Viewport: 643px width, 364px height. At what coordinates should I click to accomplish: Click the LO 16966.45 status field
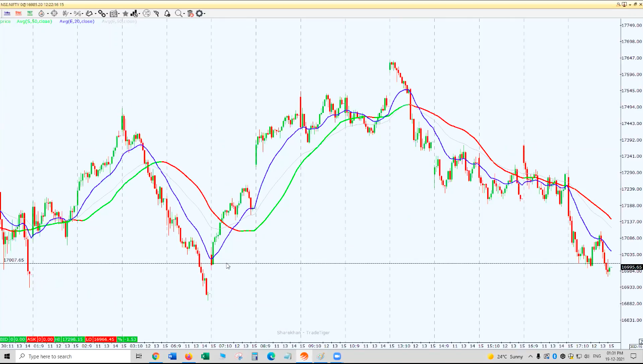pos(100,339)
